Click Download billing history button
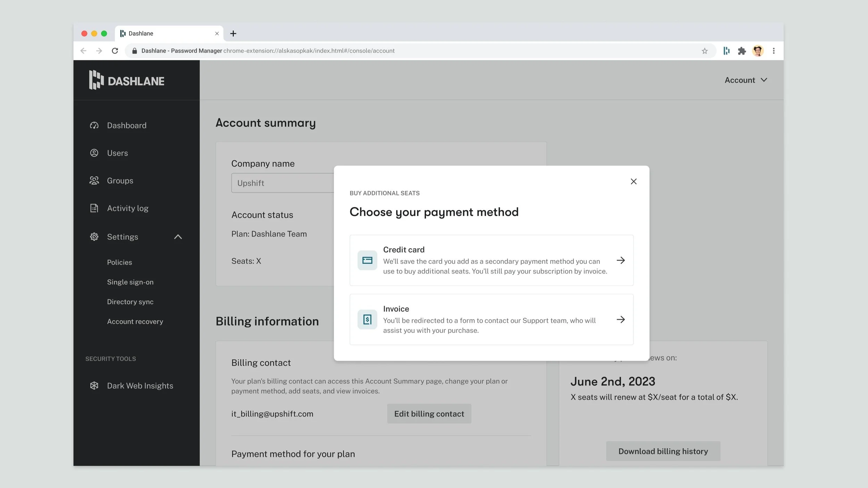This screenshot has height=488, width=868. [x=663, y=451]
